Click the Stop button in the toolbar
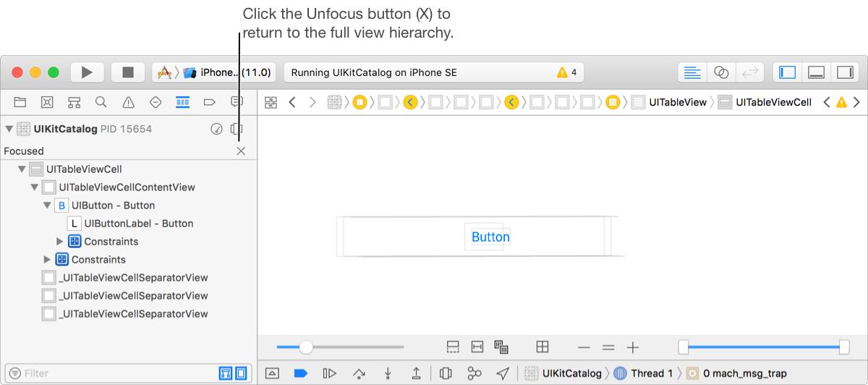 tap(128, 72)
